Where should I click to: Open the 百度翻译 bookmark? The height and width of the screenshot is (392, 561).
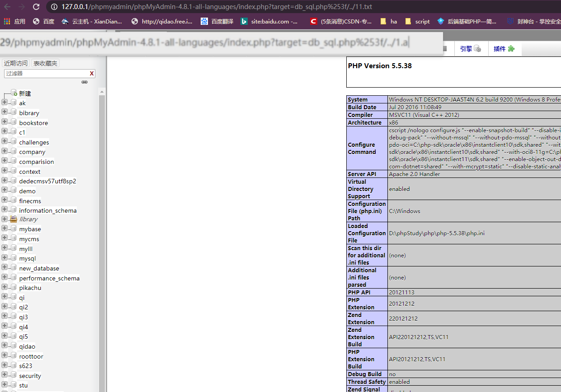click(x=217, y=21)
